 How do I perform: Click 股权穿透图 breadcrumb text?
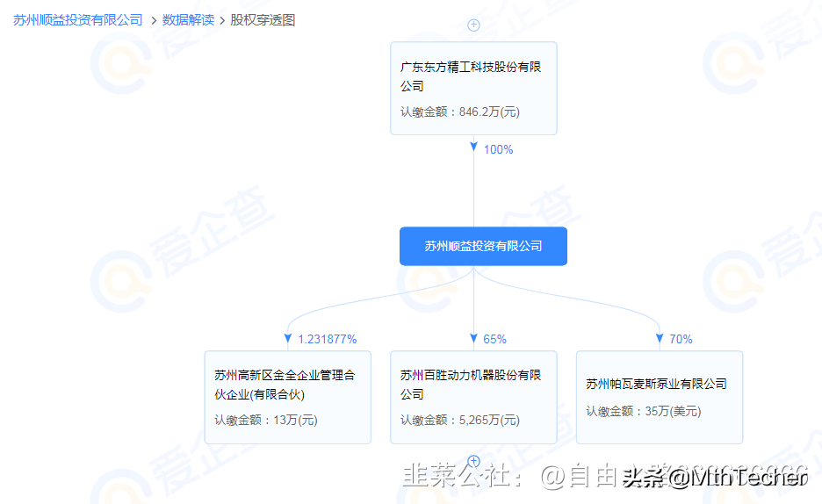(x=263, y=20)
